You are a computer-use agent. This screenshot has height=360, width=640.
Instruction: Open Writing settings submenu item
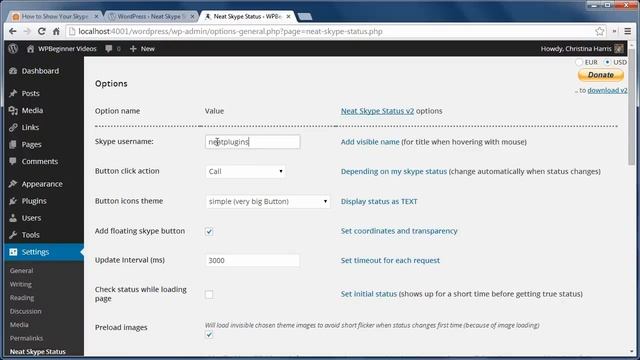(x=21, y=284)
